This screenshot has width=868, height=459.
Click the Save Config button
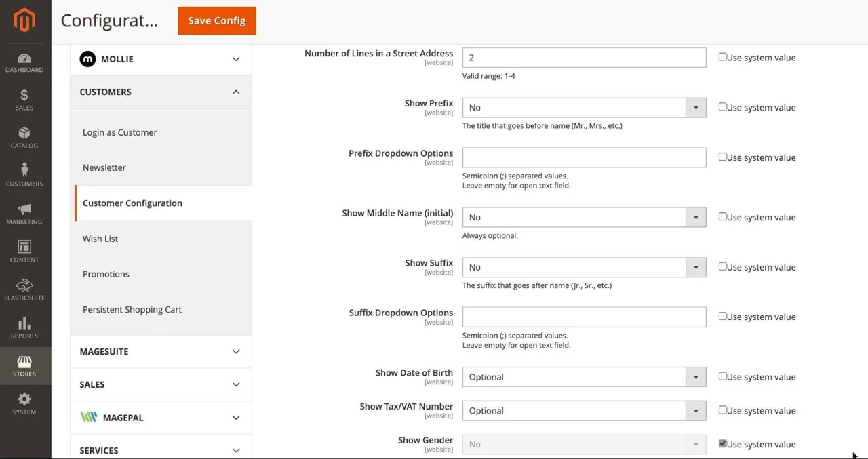[x=217, y=20]
